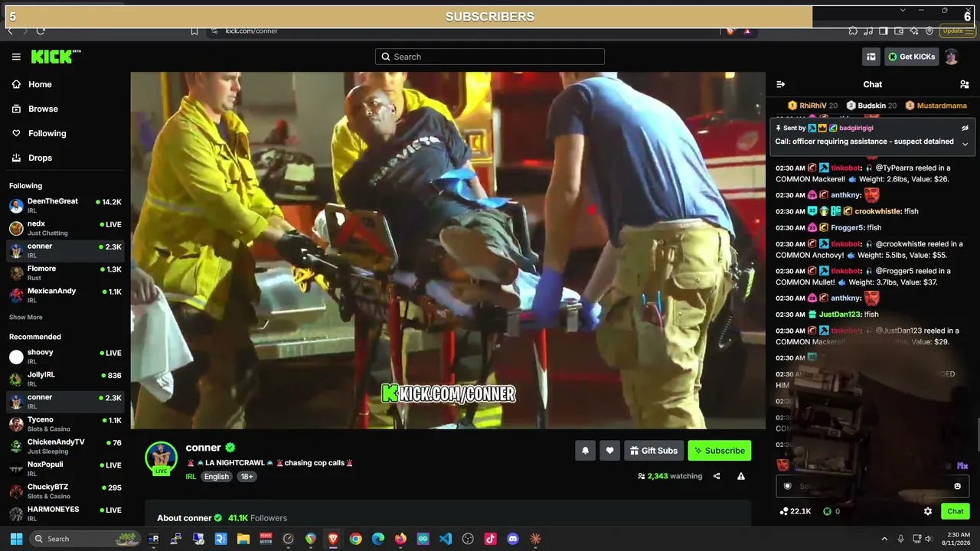Open HARMONEYES recommended channel
This screenshot has width=980, height=551.
pyautogui.click(x=65, y=514)
